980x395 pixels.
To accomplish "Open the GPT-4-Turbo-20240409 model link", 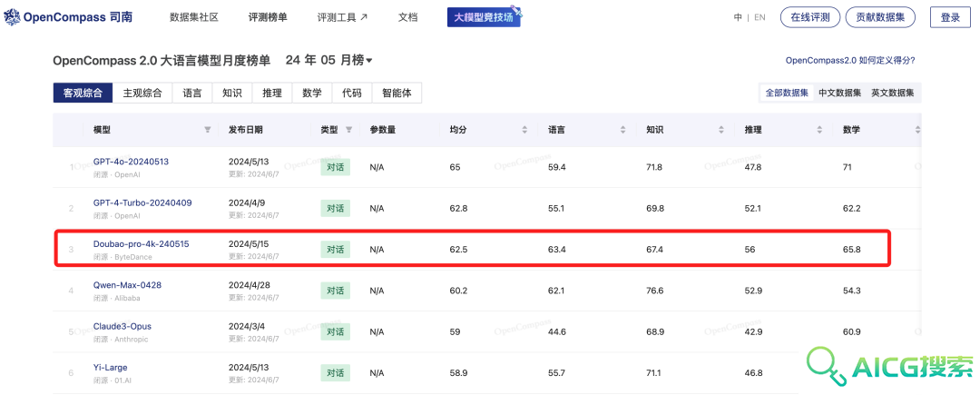I will (142, 202).
